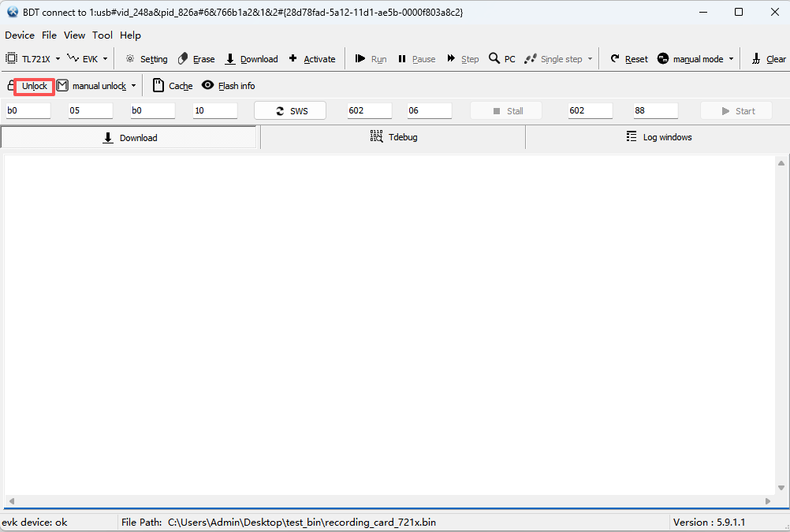Image resolution: width=790 pixels, height=532 pixels.
Task: View Flash info via eye icon
Action: 207,85
